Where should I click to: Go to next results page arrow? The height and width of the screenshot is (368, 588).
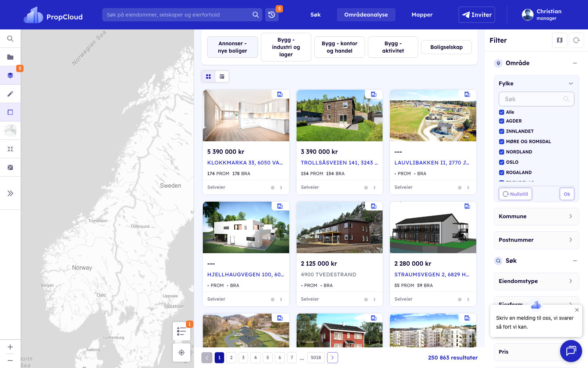333,358
